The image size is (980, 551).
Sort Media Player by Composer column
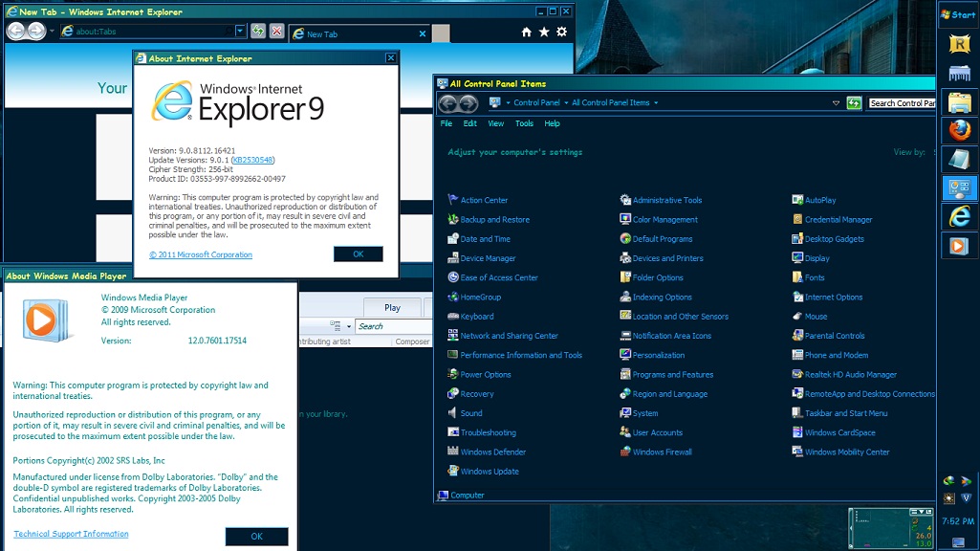coord(412,342)
